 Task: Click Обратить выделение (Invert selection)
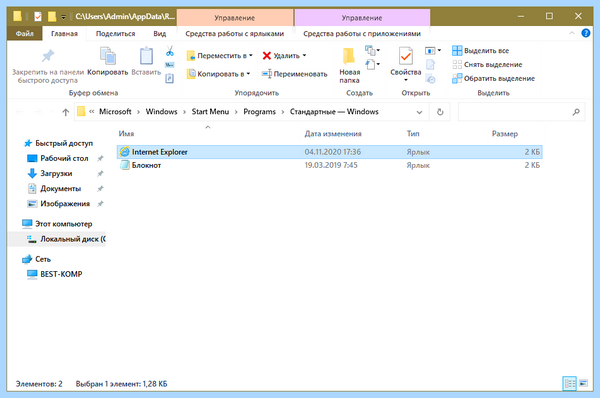point(494,78)
